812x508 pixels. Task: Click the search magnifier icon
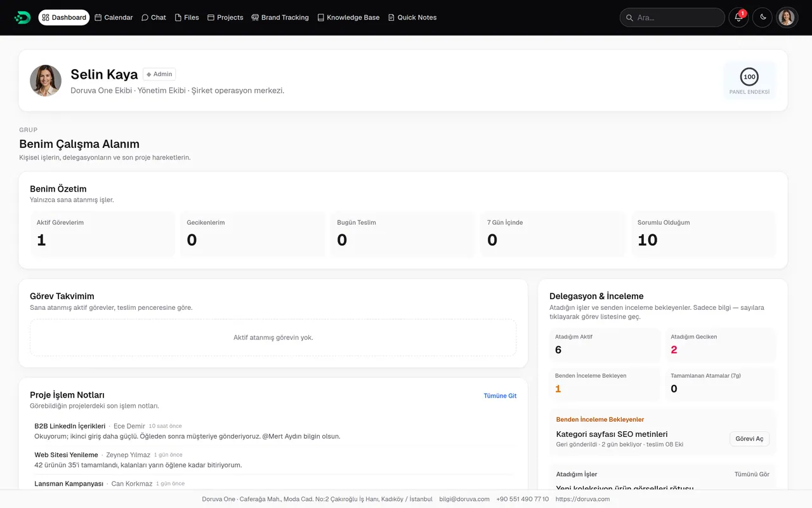[x=629, y=18]
